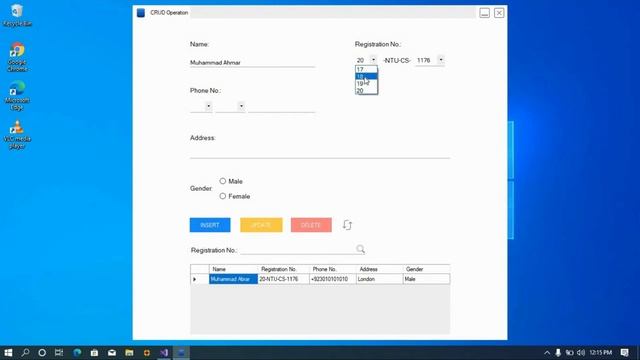Open the notification center icon

[x=624, y=353]
